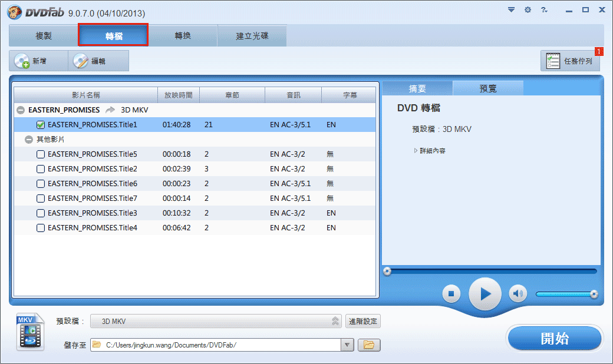Image resolution: width=613 pixels, height=364 pixels.
Task: Click the 音訊 column header
Action: [293, 95]
